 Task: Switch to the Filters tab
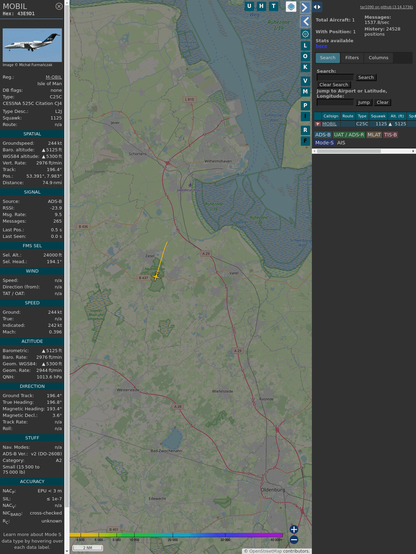coord(352,58)
